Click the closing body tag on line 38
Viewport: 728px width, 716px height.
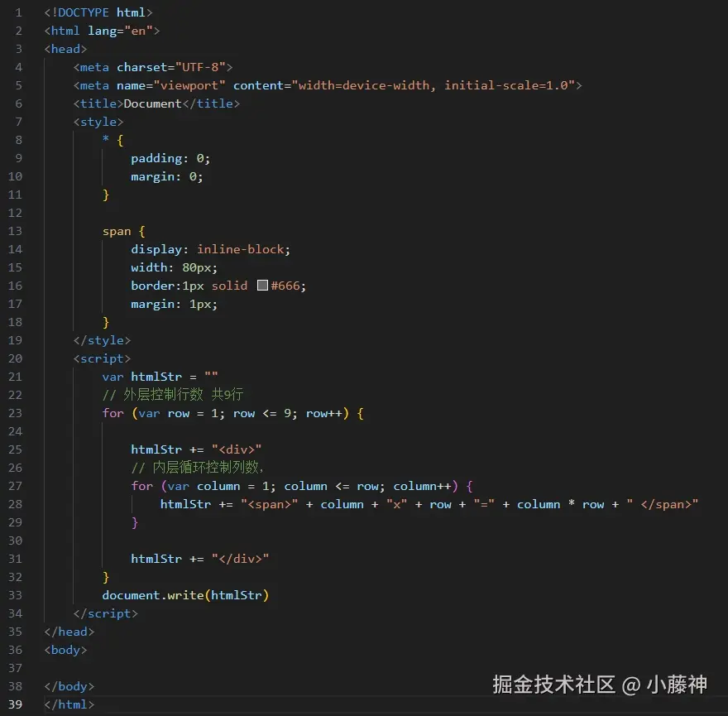pos(69,686)
